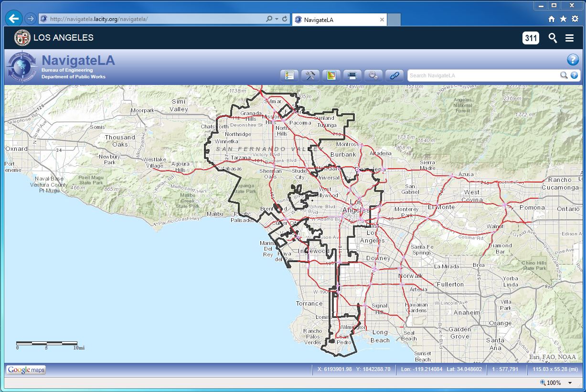Click the browser back arrow button
This screenshot has height=392, width=586.
[14, 19]
